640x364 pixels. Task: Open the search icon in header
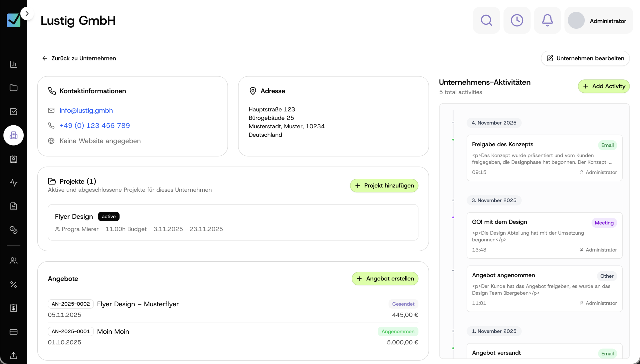(486, 20)
